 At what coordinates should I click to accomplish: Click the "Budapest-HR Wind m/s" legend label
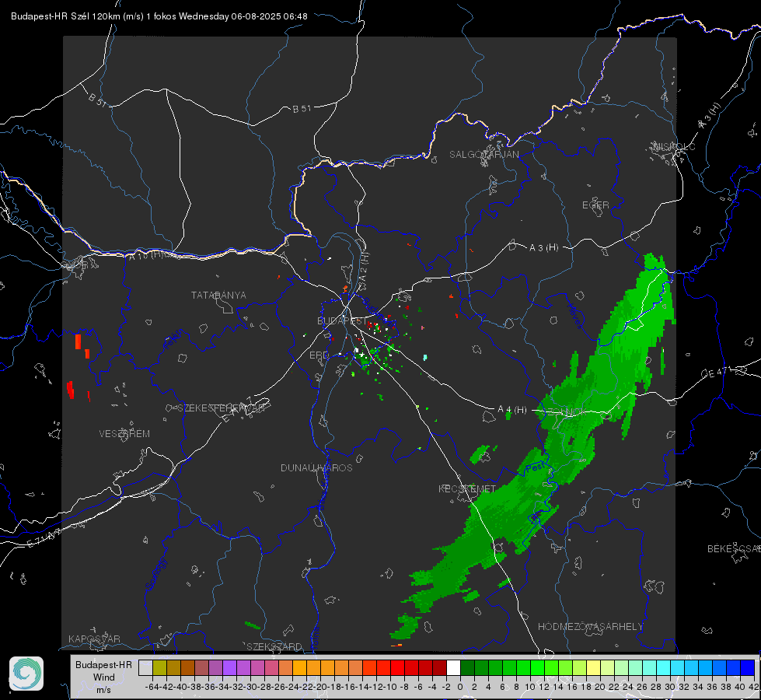tap(103, 677)
